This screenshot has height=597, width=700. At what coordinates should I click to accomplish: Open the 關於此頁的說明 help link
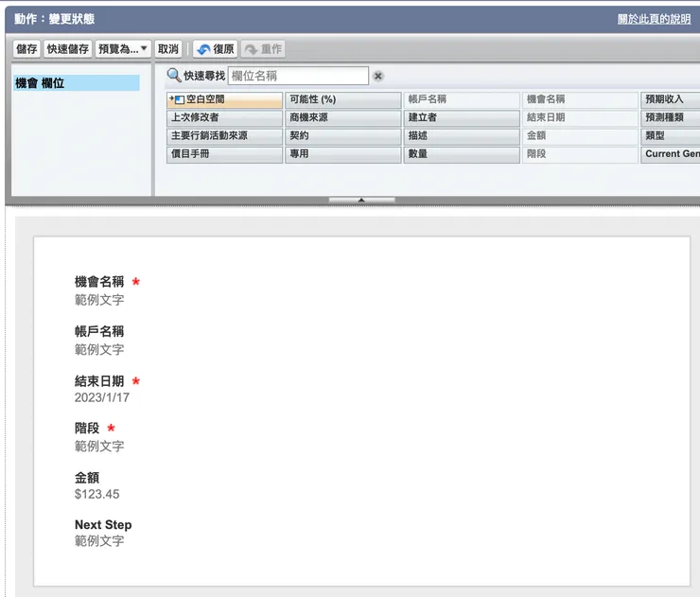click(654, 19)
